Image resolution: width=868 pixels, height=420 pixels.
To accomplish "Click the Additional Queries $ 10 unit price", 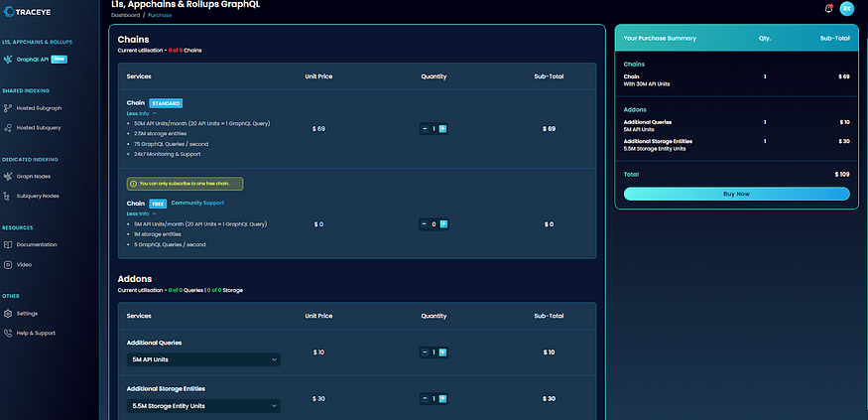I will [x=318, y=352].
